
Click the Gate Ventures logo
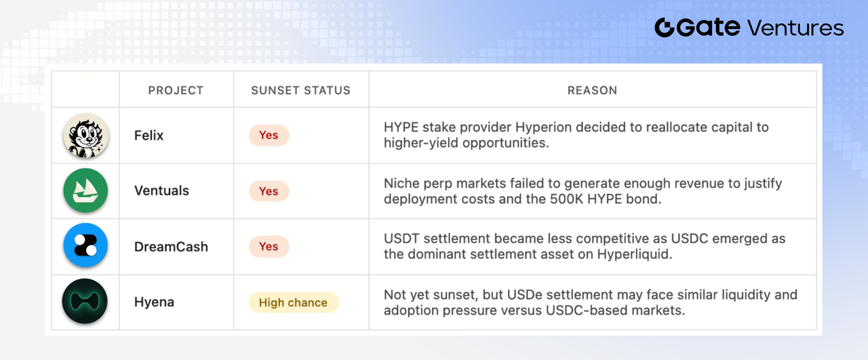(749, 27)
